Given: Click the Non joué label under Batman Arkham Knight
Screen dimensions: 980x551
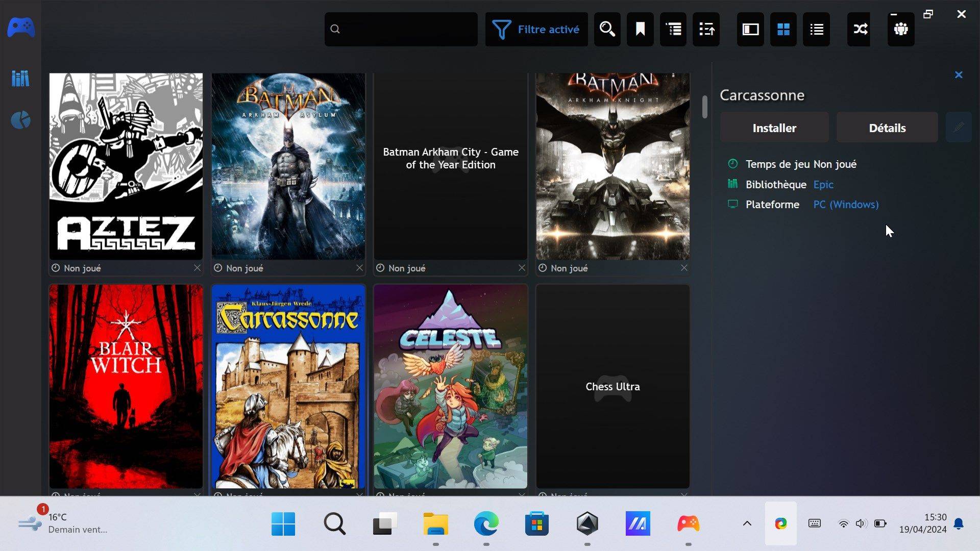Looking at the screenshot, I should pos(569,268).
